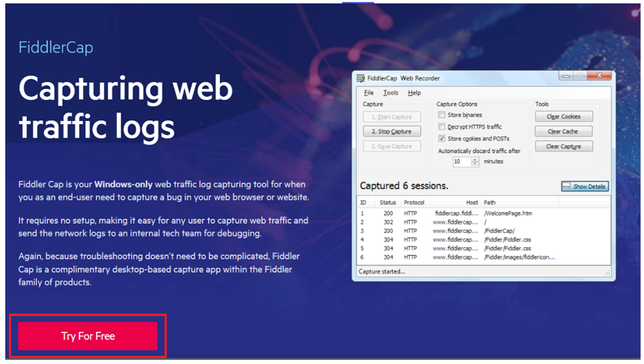Click 2. Stop Capture button
The image size is (644, 364).
[x=392, y=131]
